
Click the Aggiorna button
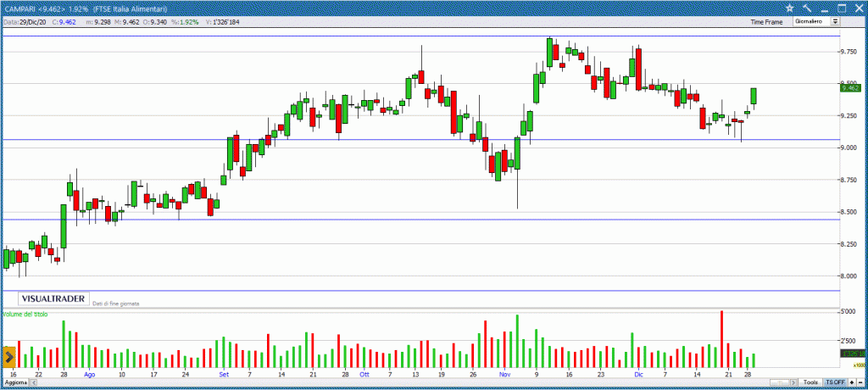tap(16, 383)
